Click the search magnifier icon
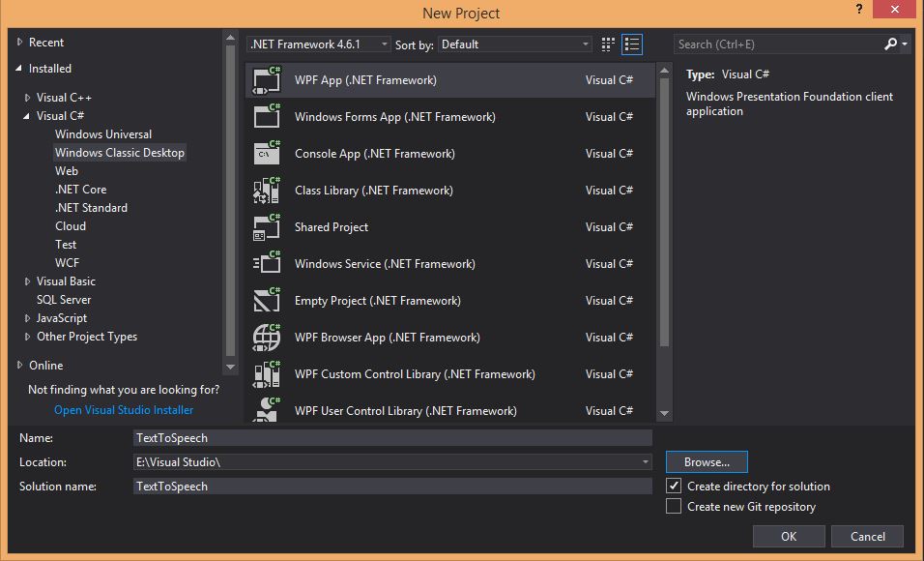The height and width of the screenshot is (561, 924). (x=890, y=44)
